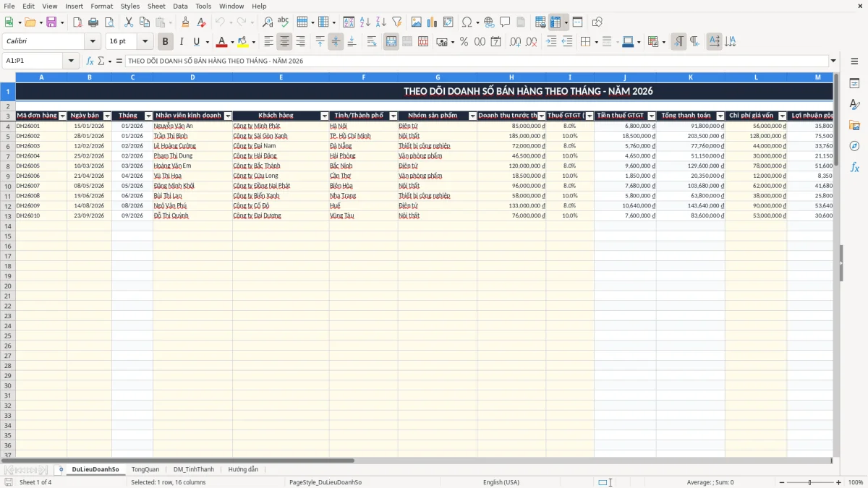The width and height of the screenshot is (868, 488).
Task: Open the Data menu
Action: pos(180,6)
